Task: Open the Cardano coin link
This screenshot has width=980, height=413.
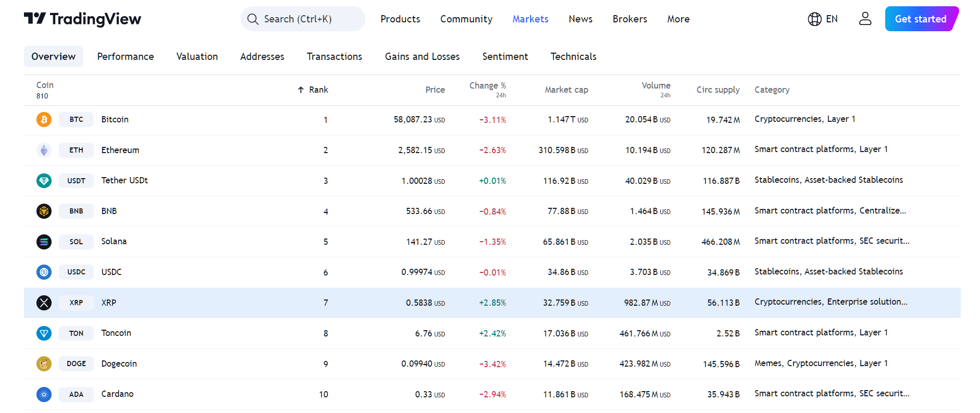Action: [117, 394]
